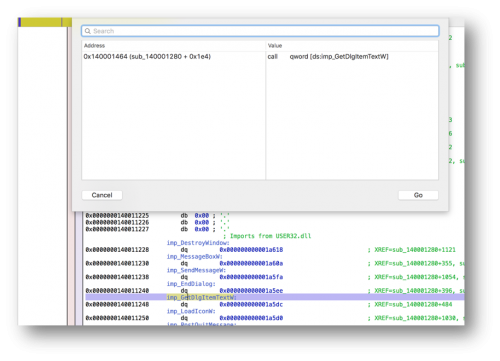Click the XREF=sub_140001280+1030 comment

416,318
